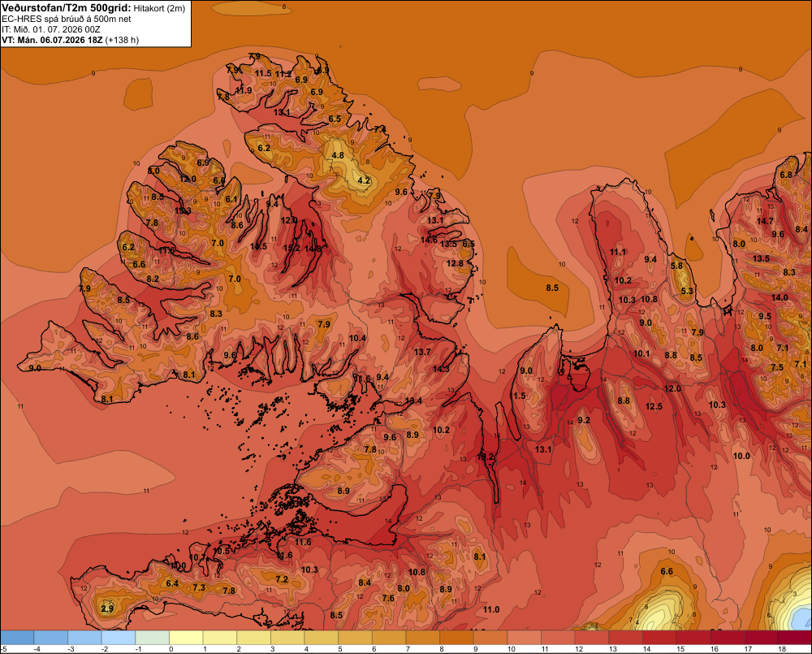This screenshot has height=654, width=812.
Task: Click the 15.2 temperature value on the map
Action: click(x=292, y=248)
